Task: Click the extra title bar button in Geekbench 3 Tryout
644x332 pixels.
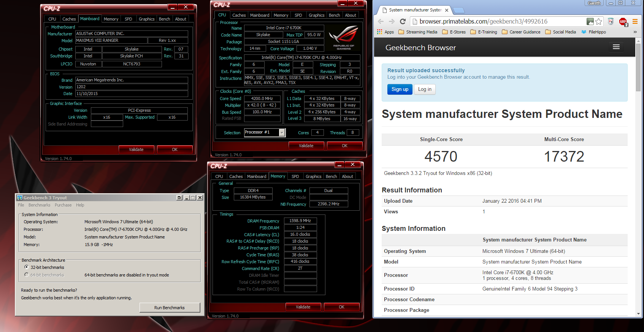Action: pos(179,198)
